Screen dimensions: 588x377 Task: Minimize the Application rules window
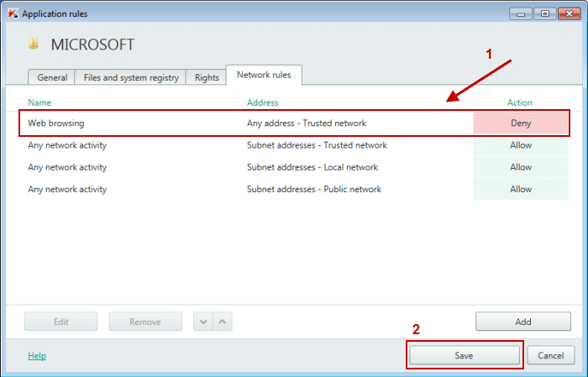(x=521, y=14)
